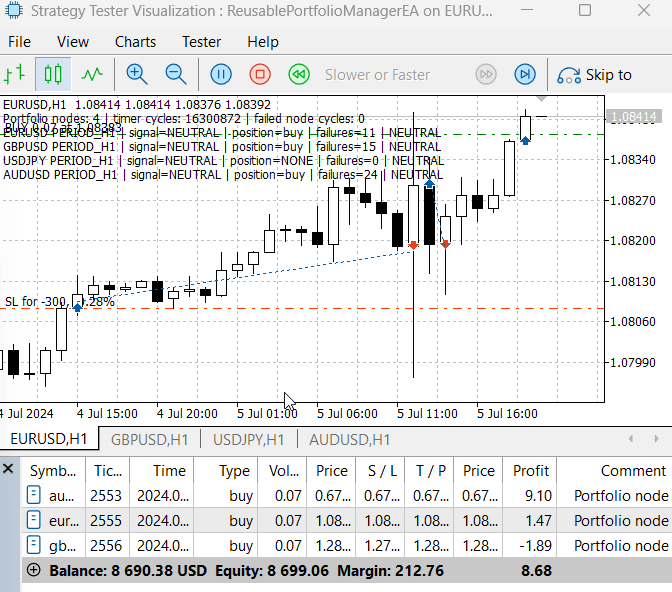Click ticket number 2556

106,545
